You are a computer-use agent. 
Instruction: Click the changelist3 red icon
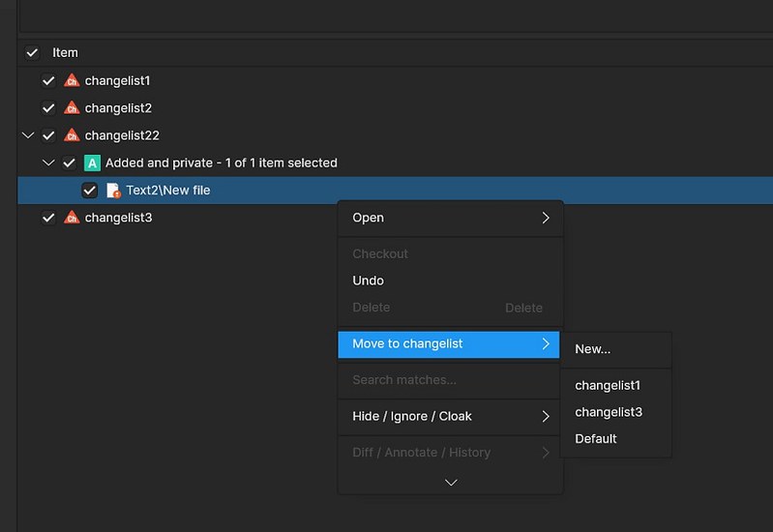(x=71, y=218)
